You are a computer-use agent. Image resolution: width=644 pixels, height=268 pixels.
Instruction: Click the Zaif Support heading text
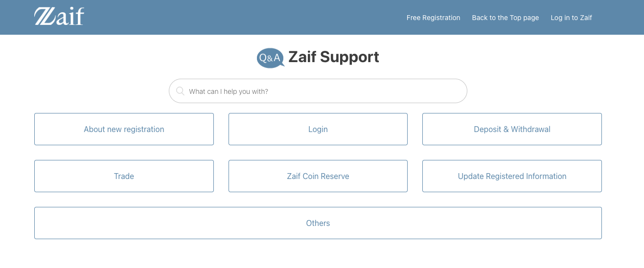(x=334, y=57)
